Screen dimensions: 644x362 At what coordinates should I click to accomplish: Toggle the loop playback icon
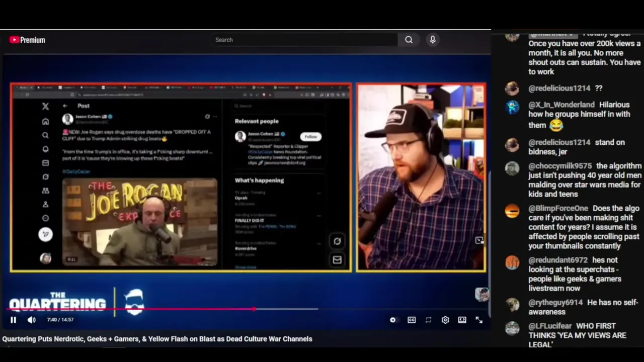[x=428, y=320]
